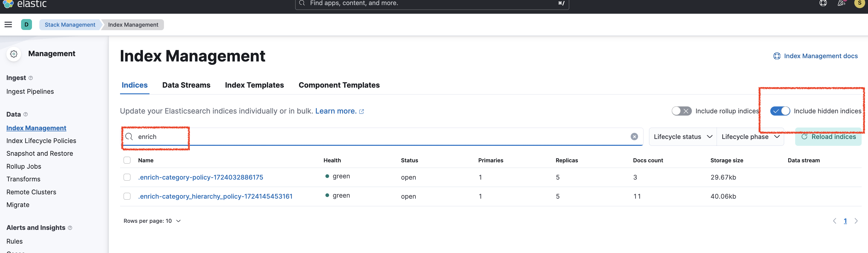
Task: Click the 40.06kb storage size cell
Action: point(723,196)
